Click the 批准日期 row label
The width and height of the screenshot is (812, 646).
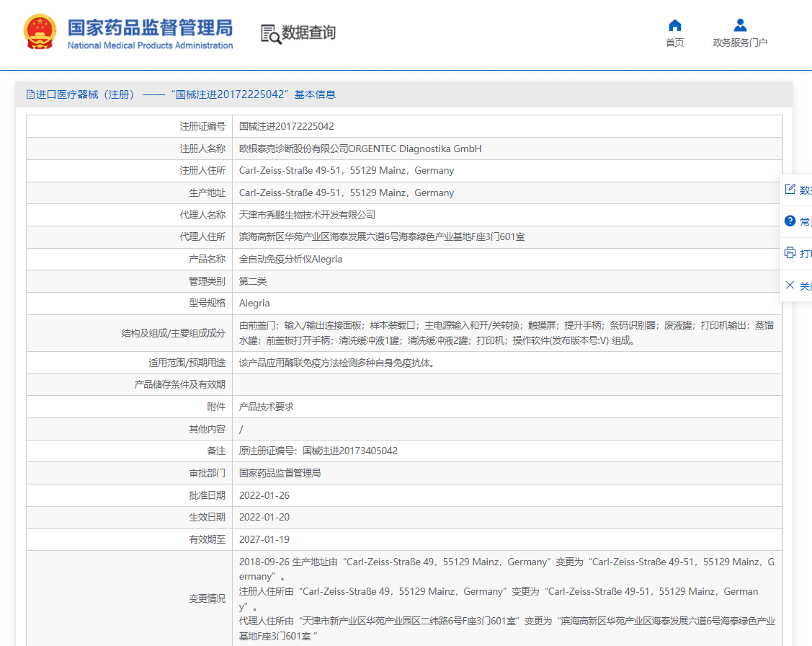[208, 495]
